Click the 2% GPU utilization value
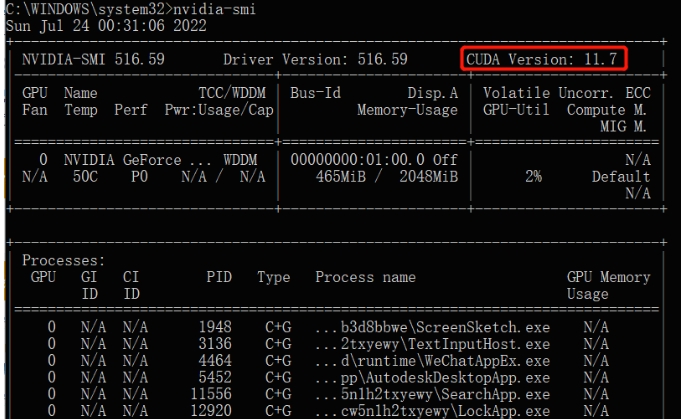 (x=533, y=177)
